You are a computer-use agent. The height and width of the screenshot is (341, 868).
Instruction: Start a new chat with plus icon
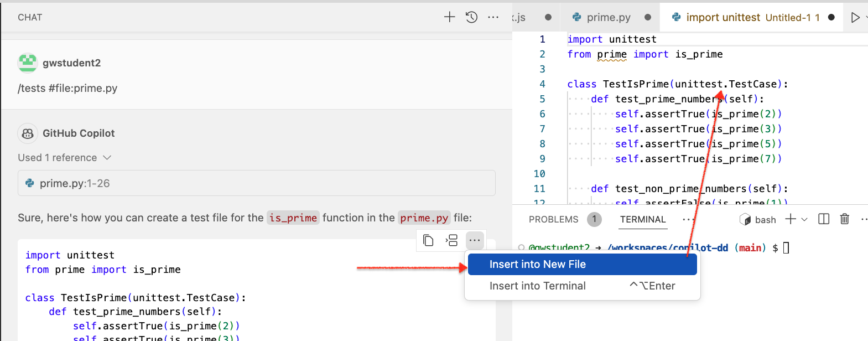[450, 17]
